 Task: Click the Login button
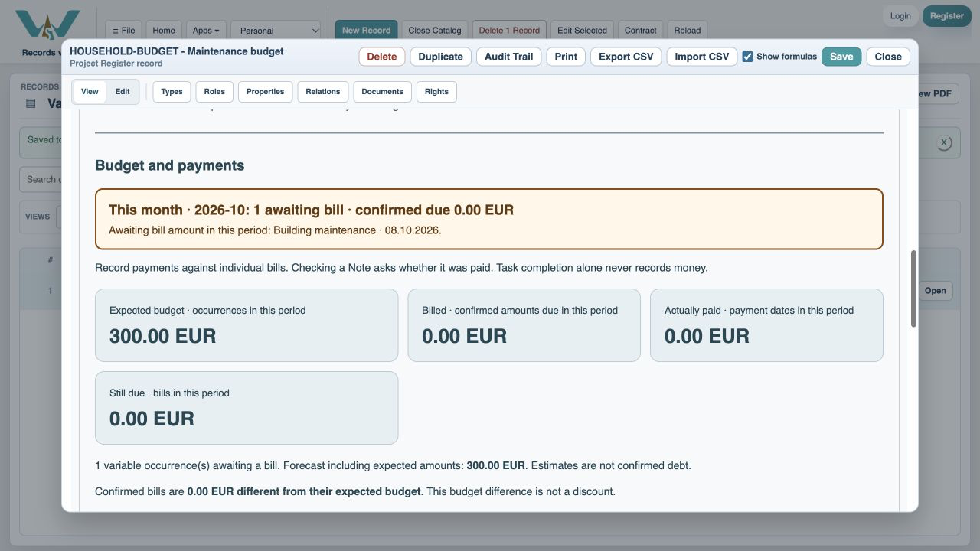point(900,16)
